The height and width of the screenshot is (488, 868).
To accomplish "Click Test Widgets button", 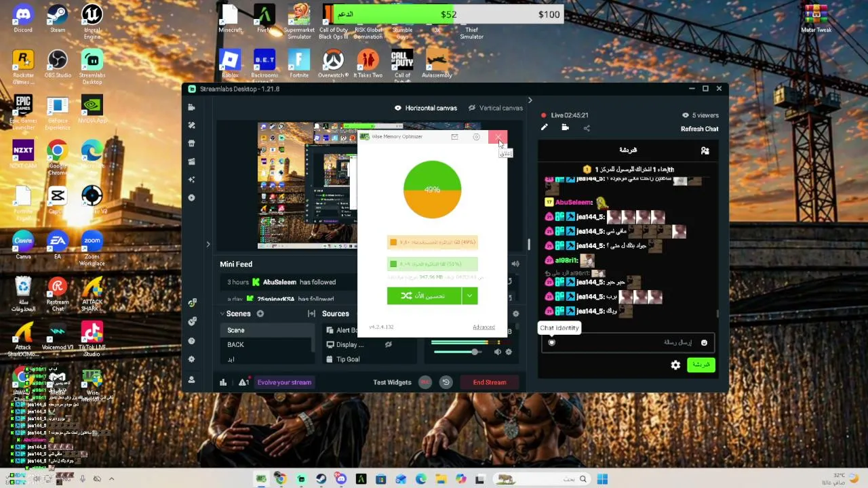I will pos(392,382).
